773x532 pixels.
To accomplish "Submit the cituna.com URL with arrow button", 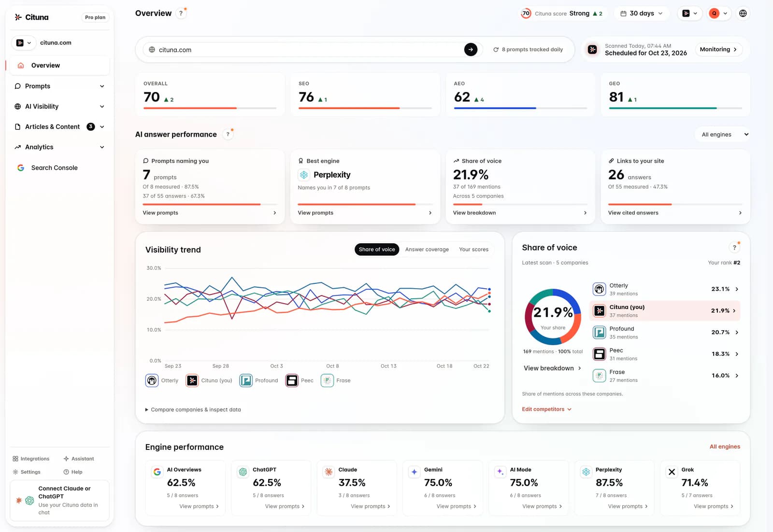I will tap(471, 49).
